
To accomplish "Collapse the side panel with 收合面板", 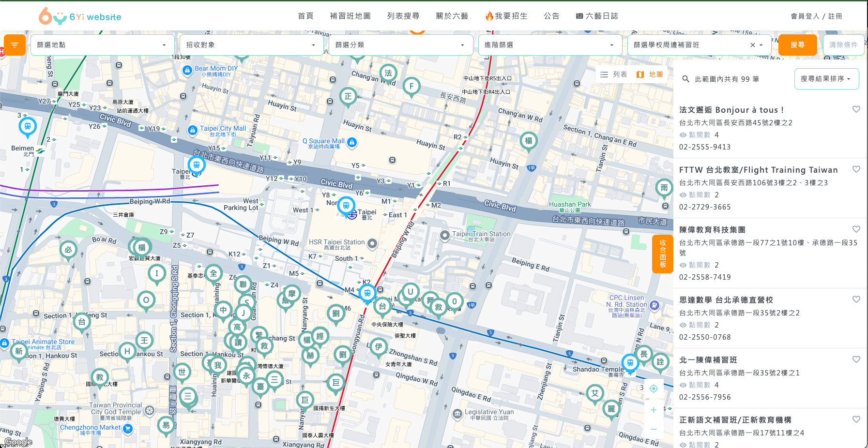I will tap(663, 254).
